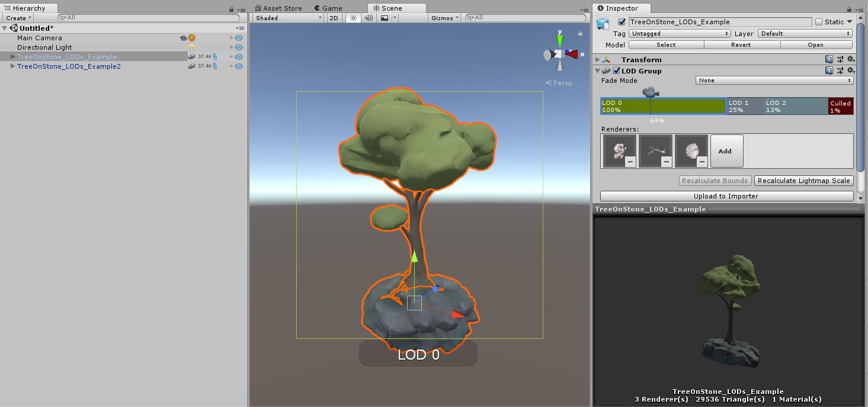This screenshot has width=868, height=407.
Task: Open LOD Group help icon
Action: (829, 71)
